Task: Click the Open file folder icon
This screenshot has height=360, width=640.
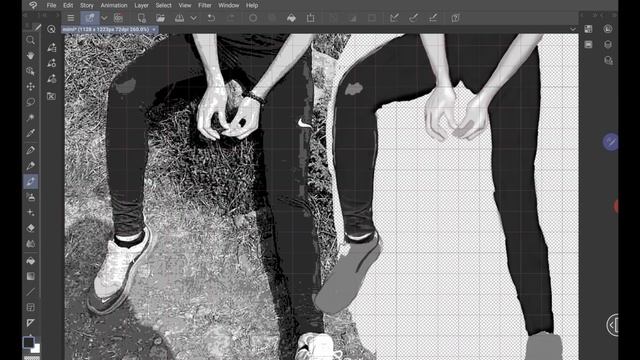Action: (x=160, y=18)
